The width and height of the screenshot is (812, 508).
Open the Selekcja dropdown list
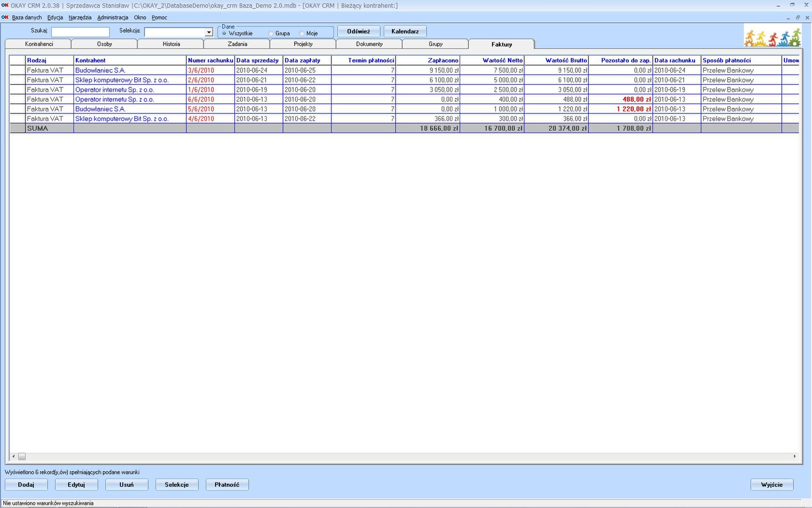click(x=209, y=32)
